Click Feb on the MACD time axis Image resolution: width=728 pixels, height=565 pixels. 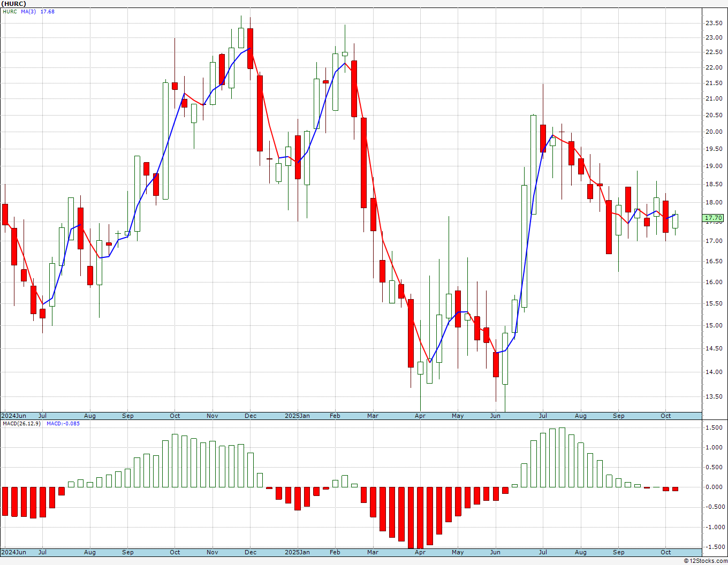pos(335,552)
